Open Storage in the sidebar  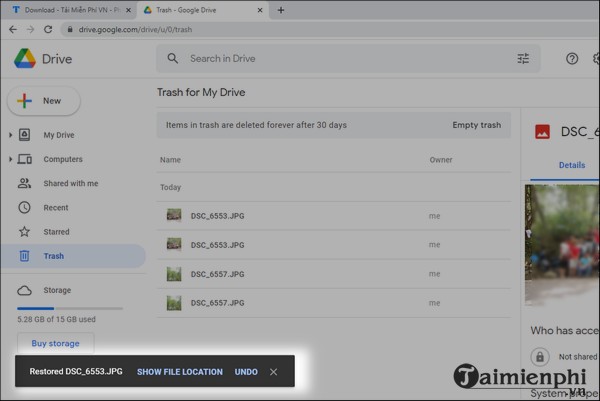(x=57, y=290)
